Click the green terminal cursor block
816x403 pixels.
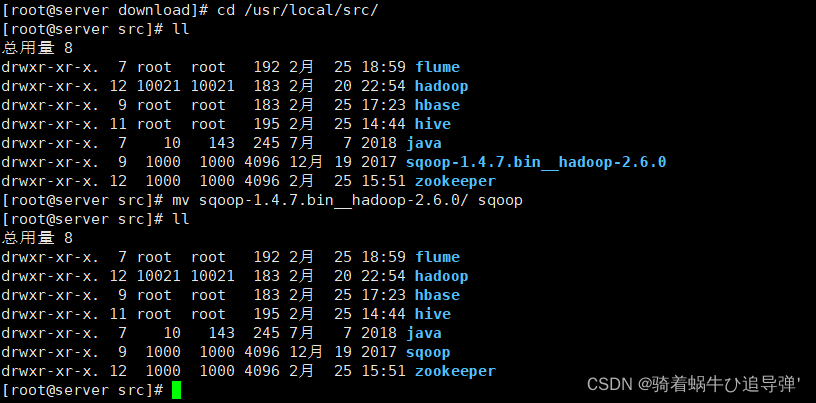176,390
